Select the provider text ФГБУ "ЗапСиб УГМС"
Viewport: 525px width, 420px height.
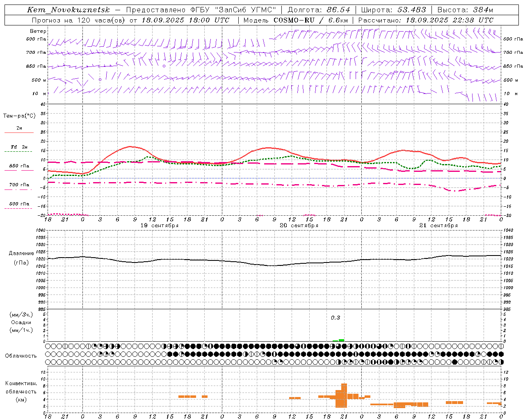click(233, 10)
